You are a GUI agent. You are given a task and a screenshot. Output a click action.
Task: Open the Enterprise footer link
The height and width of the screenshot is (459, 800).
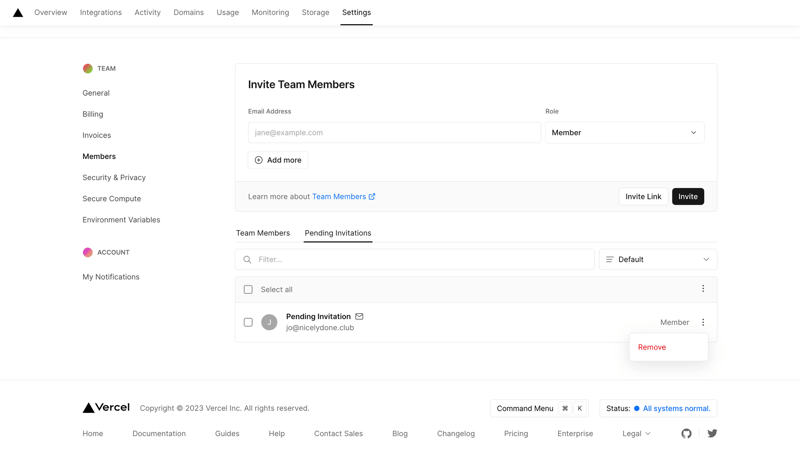[x=575, y=434]
